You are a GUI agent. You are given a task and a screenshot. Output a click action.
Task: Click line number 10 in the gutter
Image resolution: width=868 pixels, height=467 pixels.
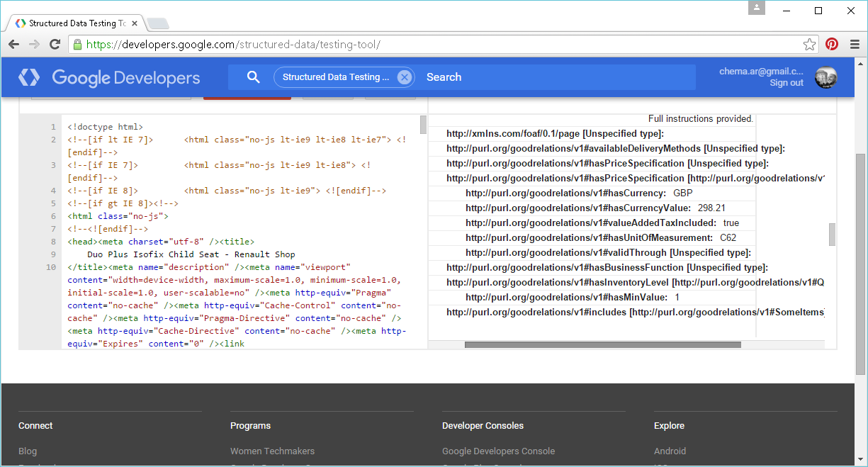coord(51,267)
